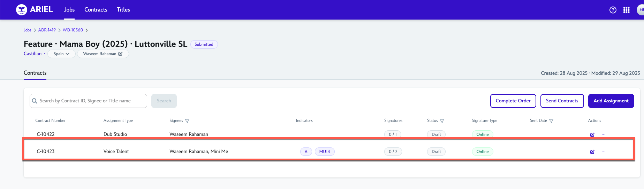Focus the contract search input field
Viewport: 644px width, 189px height.
coord(91,101)
